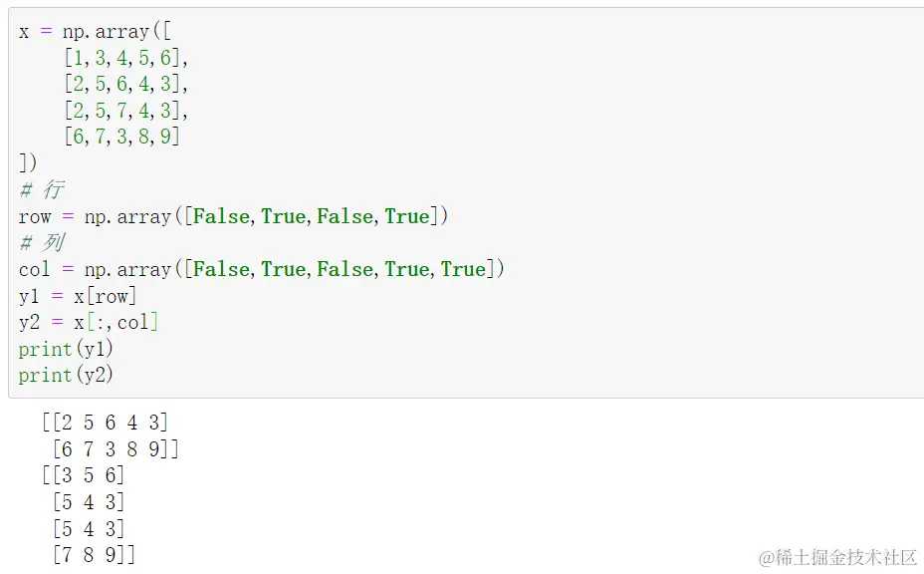
Task: Click the "# 行" comment line
Action: click(42, 189)
